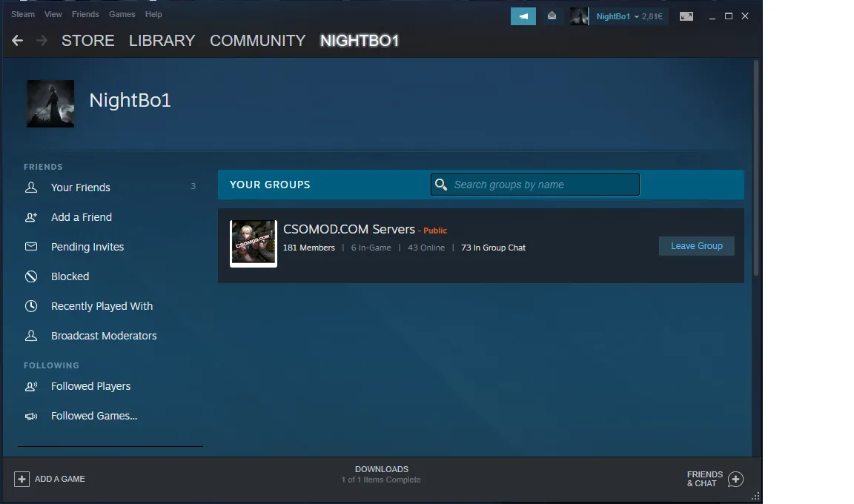Close the Steam window

click(x=745, y=16)
